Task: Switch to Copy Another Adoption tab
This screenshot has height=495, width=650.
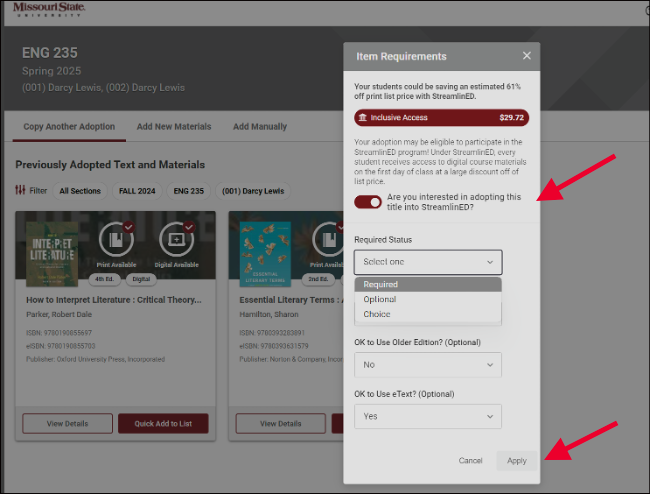Action: (x=69, y=127)
